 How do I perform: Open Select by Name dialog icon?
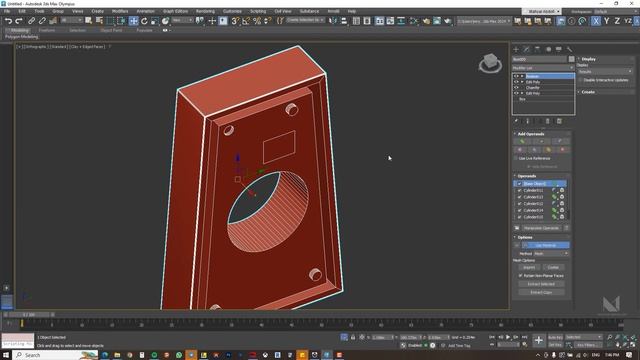tap(99, 21)
